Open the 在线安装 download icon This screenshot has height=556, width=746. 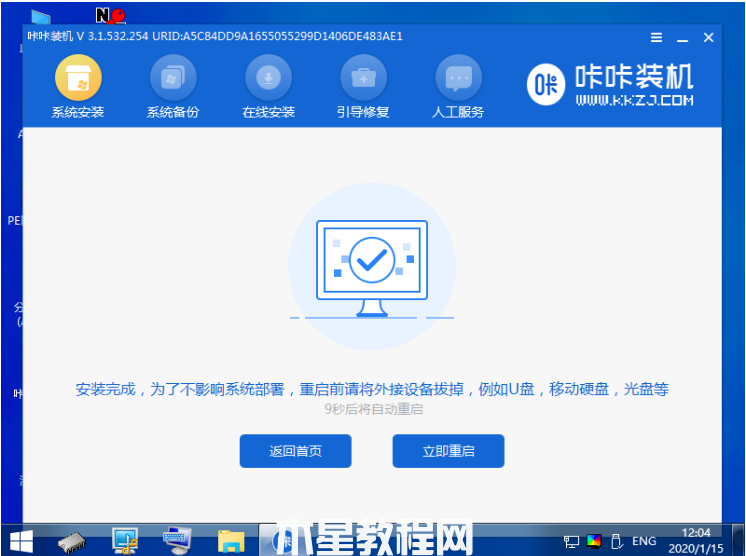(268, 78)
